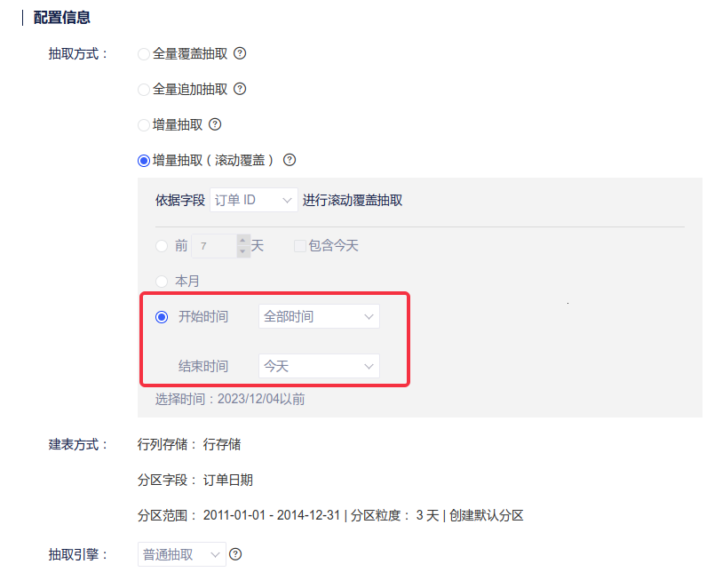This screenshot has width=722, height=588.
Task: Decrease days with stepper down arrow
Action: 243,251
